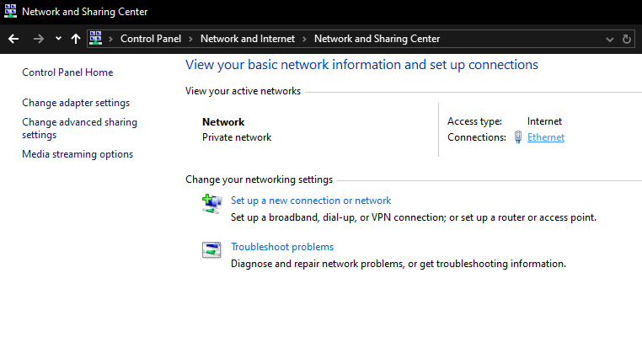This screenshot has height=364, width=642.
Task: Select the bold Network name text
Action: point(223,122)
